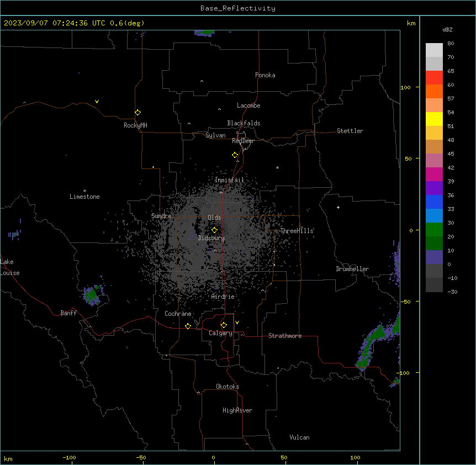Select the Banff label

pos(68,313)
